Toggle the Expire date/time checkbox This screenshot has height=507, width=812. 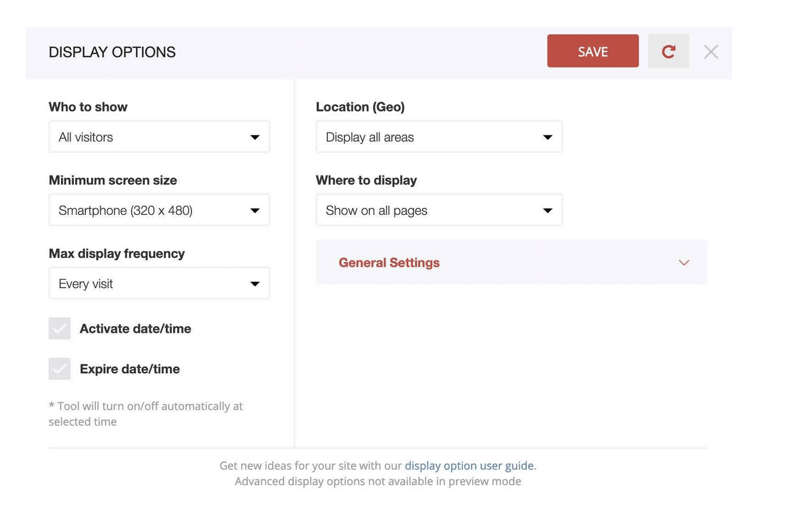(59, 369)
